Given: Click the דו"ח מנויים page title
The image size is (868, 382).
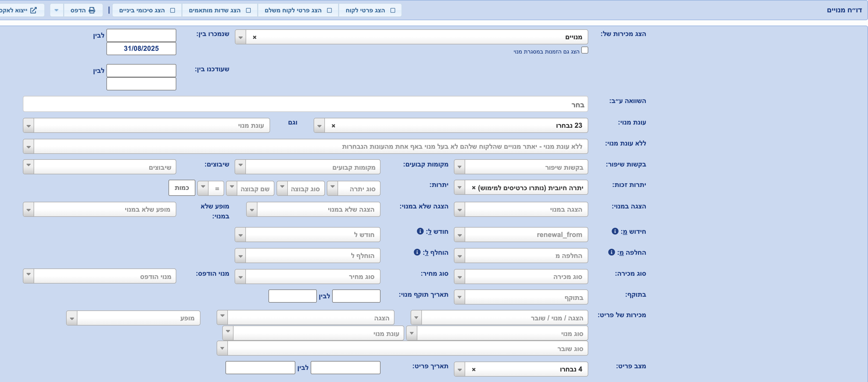Looking at the screenshot, I should click(844, 10).
